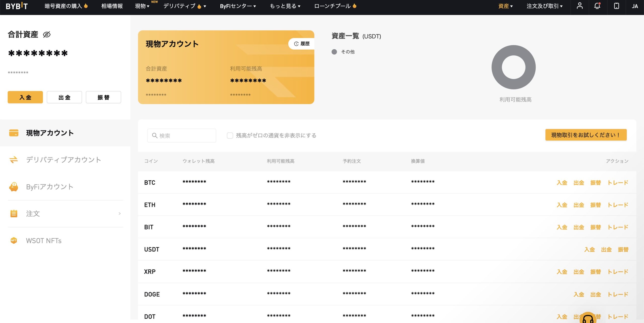Click 振替 link in ETH row
The width and height of the screenshot is (644, 323).
[x=596, y=205]
